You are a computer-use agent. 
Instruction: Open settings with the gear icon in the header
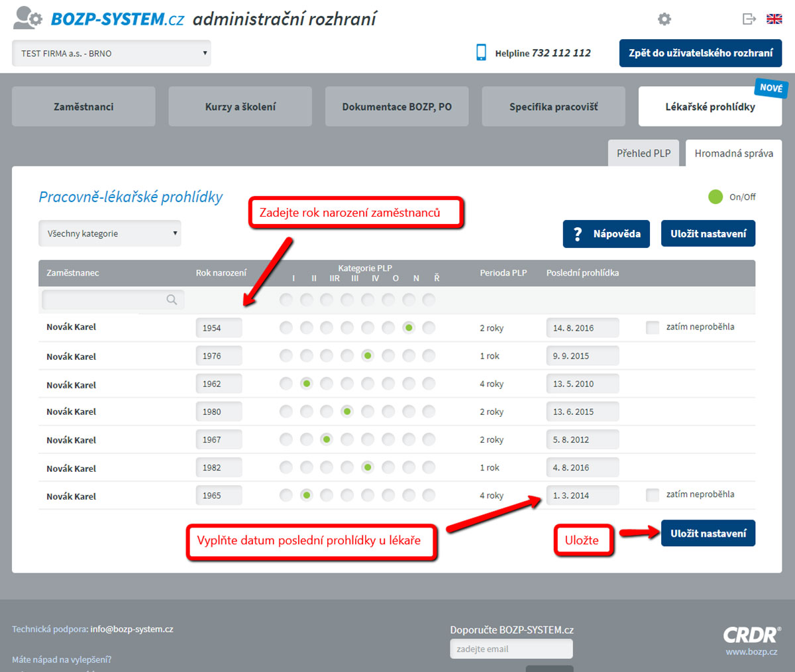664,19
